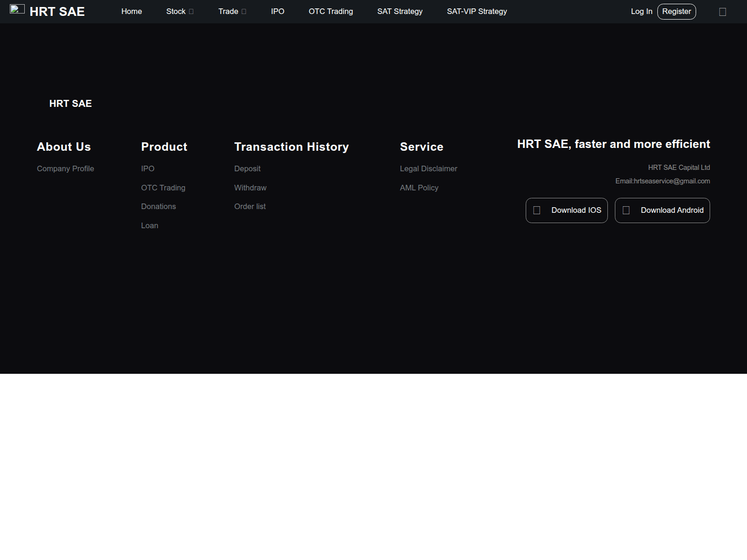Open the AML Policy link
The image size is (747, 560).
point(419,188)
